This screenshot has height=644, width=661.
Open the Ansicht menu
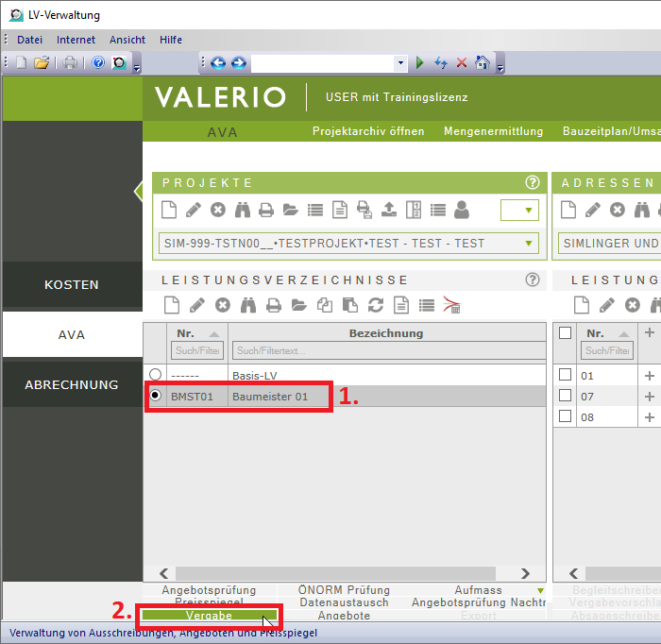127,40
